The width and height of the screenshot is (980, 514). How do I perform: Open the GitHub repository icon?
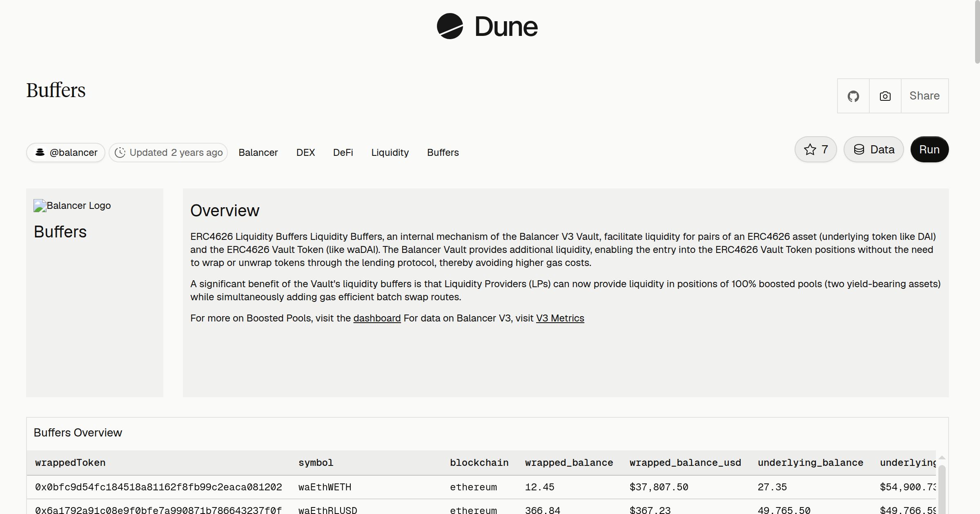(x=853, y=96)
